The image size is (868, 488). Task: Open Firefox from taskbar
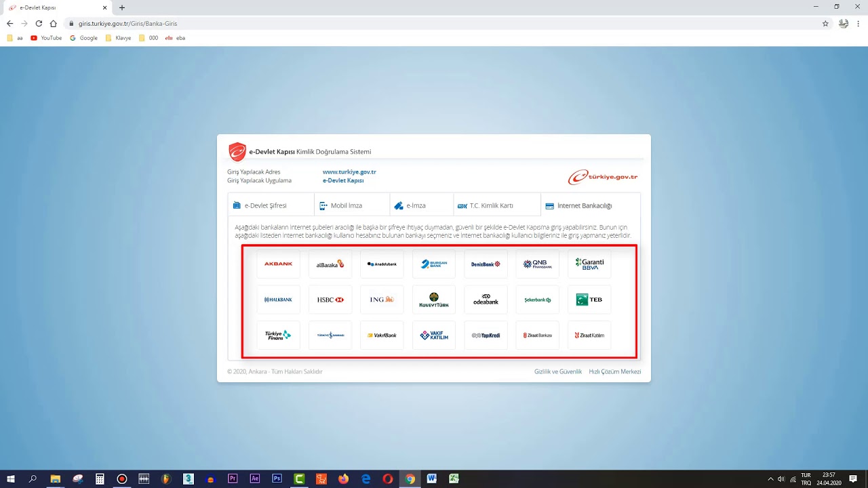pos(343,479)
